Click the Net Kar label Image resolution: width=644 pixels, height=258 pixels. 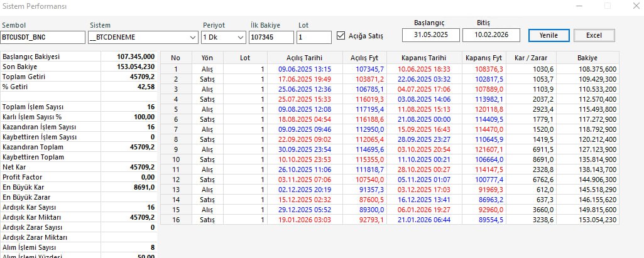(x=14, y=167)
